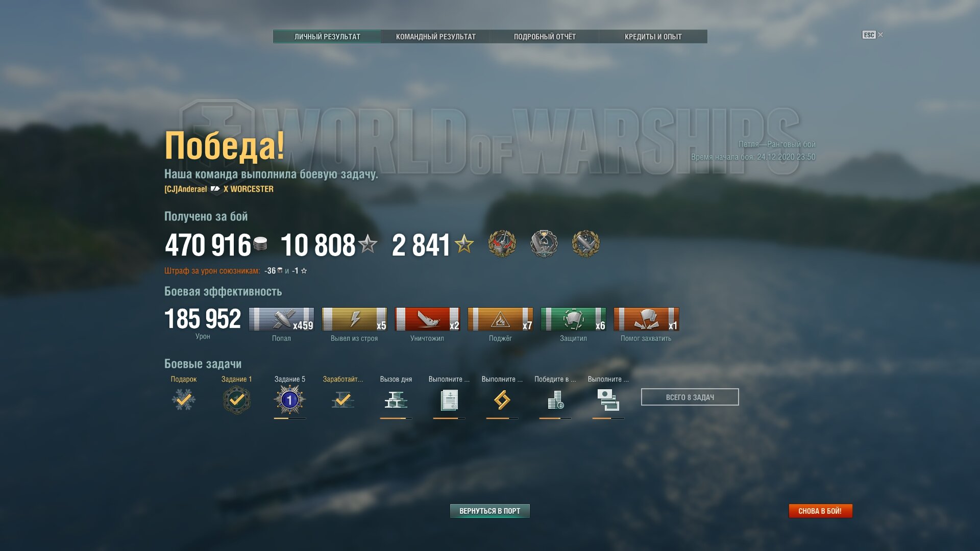The height and width of the screenshot is (551, 980).
Task: Select the Вывел из строя x5 ribbon
Action: pyautogui.click(x=354, y=319)
